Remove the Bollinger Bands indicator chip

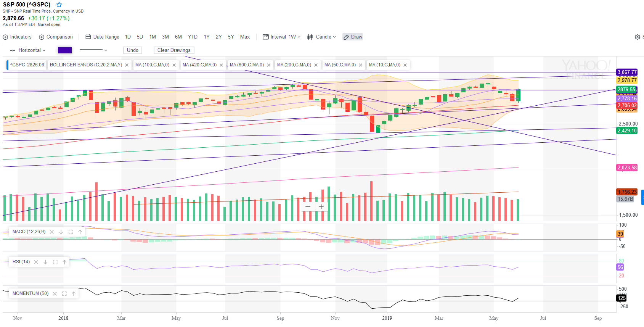pyautogui.click(x=127, y=65)
